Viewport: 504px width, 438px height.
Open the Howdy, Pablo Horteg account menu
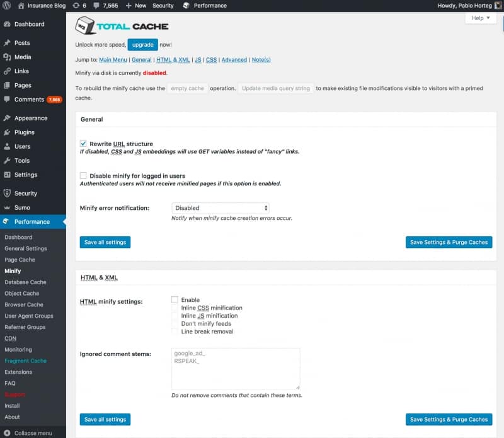(x=465, y=6)
